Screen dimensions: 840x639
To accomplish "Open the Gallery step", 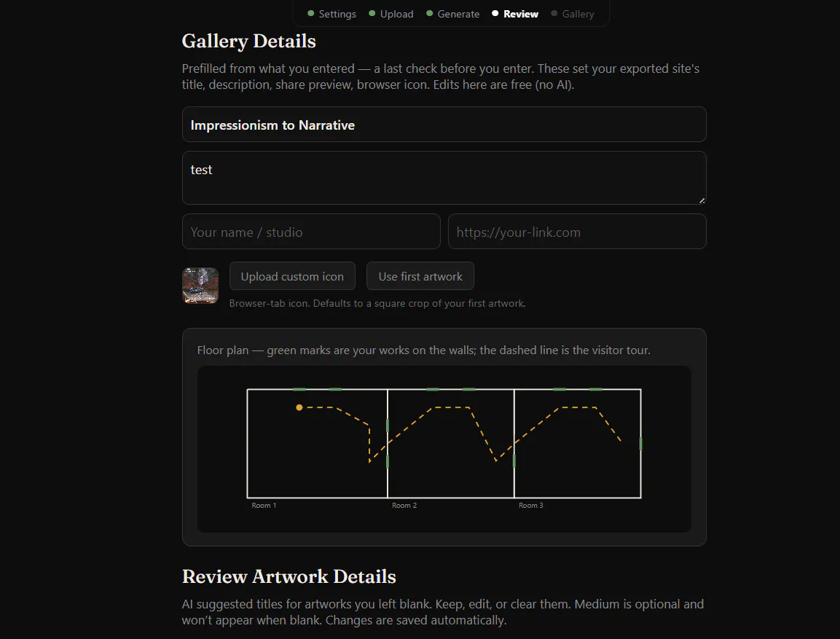I will click(x=573, y=14).
